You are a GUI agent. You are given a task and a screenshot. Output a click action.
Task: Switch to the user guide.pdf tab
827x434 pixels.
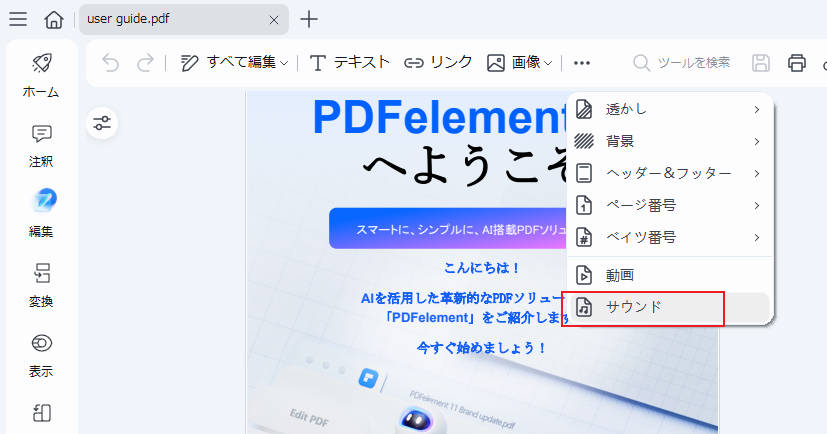(x=184, y=20)
